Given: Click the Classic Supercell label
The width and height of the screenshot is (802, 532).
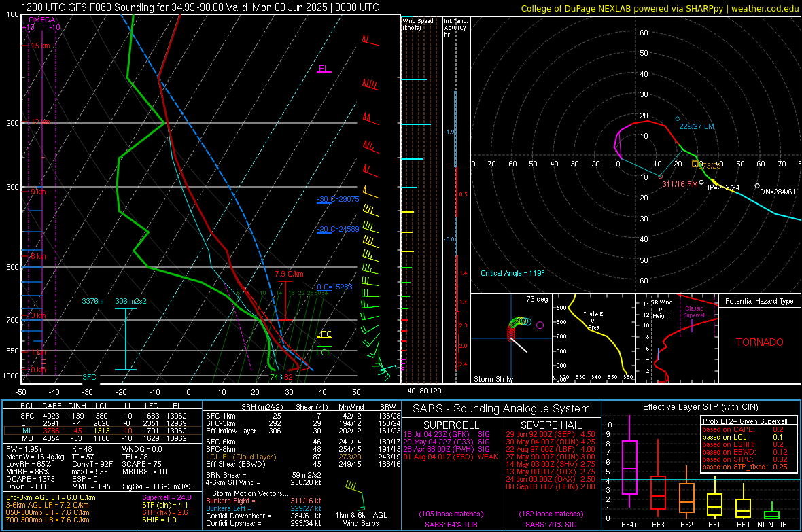Looking at the screenshot, I should click(x=695, y=312).
